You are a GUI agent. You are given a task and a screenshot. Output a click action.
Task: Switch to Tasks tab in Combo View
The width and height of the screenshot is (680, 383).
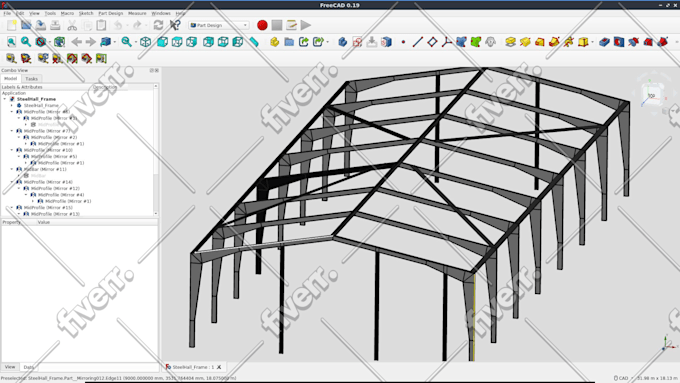click(31, 79)
